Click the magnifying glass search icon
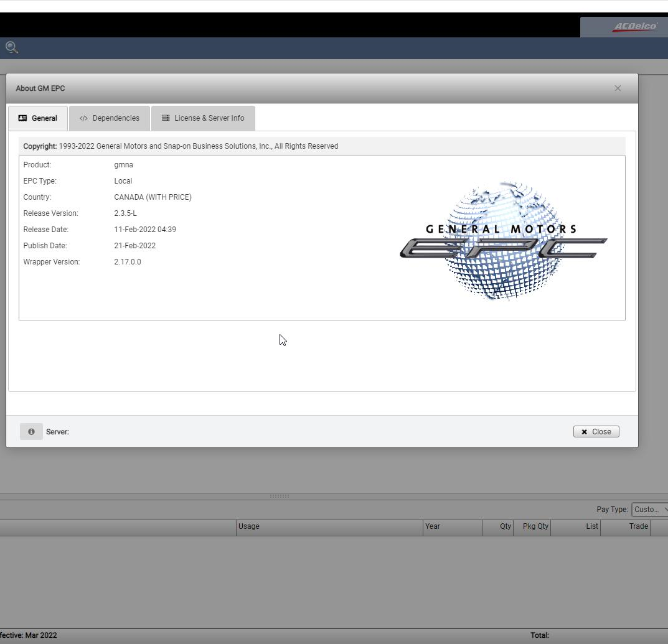The height and width of the screenshot is (644, 668). tap(11, 47)
